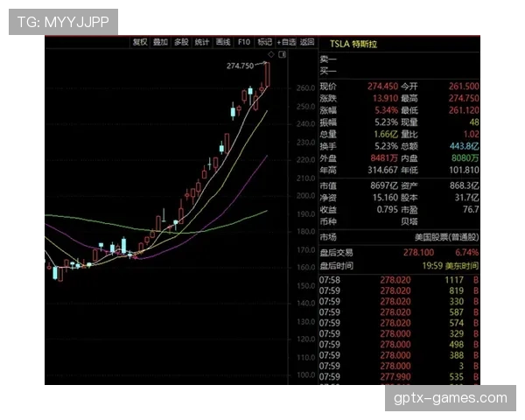Click the 涨跌 value 13.910
This screenshot has width=525, height=420.
(385, 99)
